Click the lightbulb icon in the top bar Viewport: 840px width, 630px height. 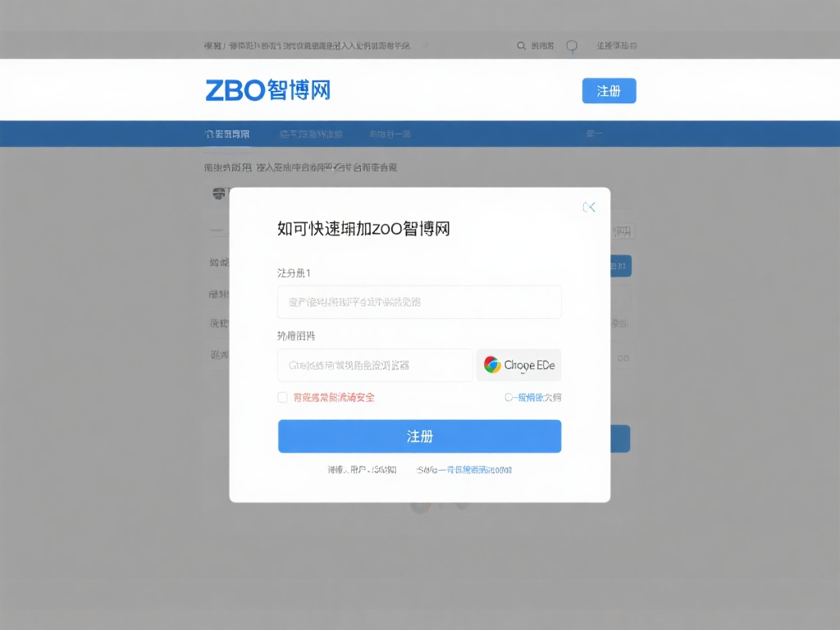point(572,46)
